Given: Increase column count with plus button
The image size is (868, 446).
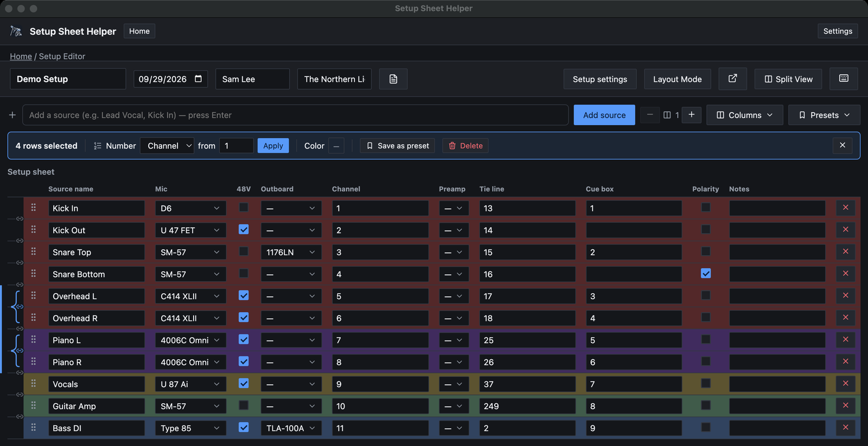Looking at the screenshot, I should [691, 115].
